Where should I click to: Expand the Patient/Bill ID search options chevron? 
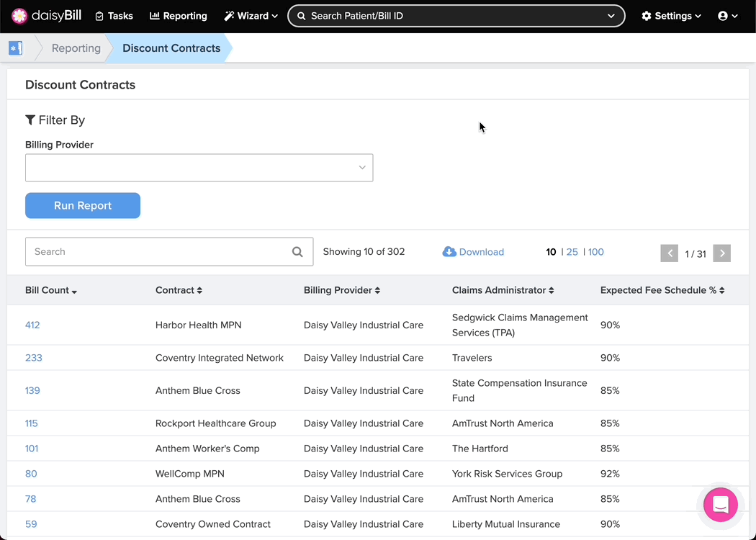pos(611,16)
